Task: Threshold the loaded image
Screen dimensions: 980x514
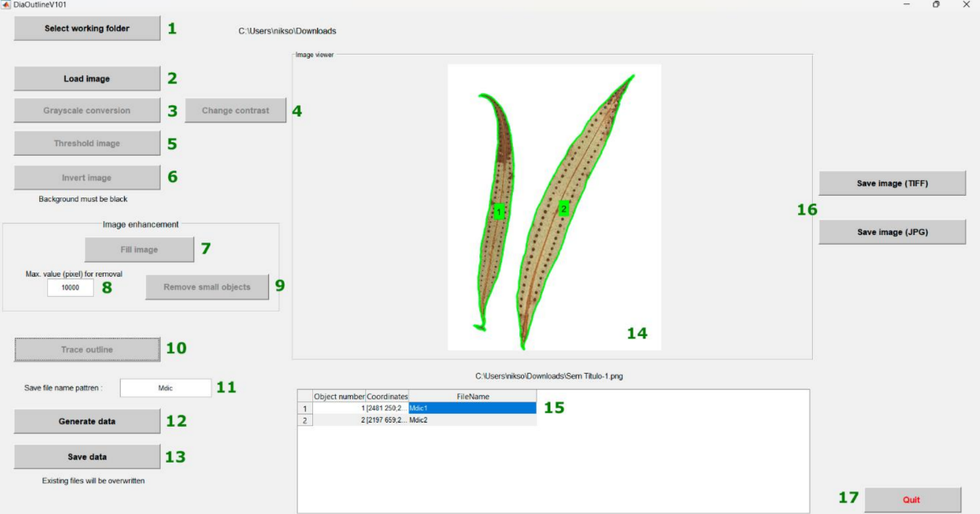Action: click(x=86, y=143)
